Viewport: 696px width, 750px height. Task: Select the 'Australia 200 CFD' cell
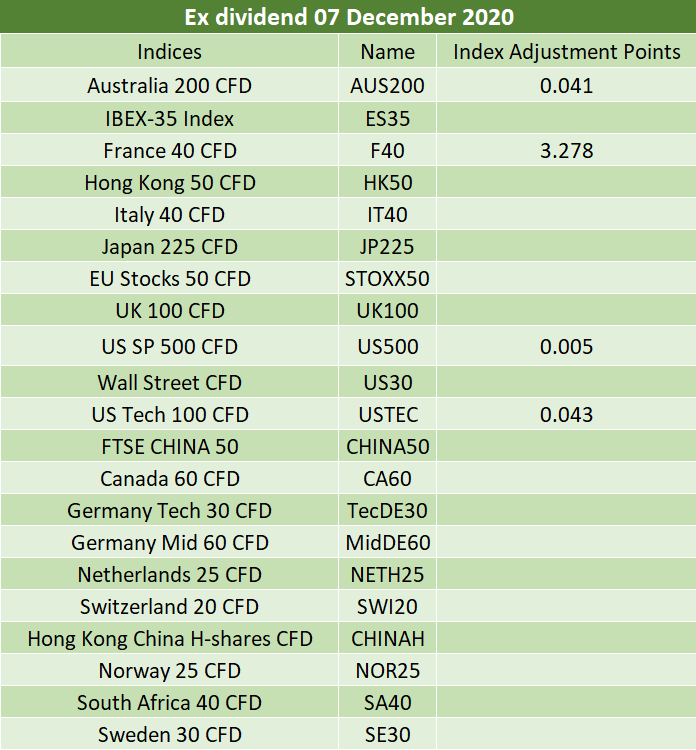[x=169, y=86]
